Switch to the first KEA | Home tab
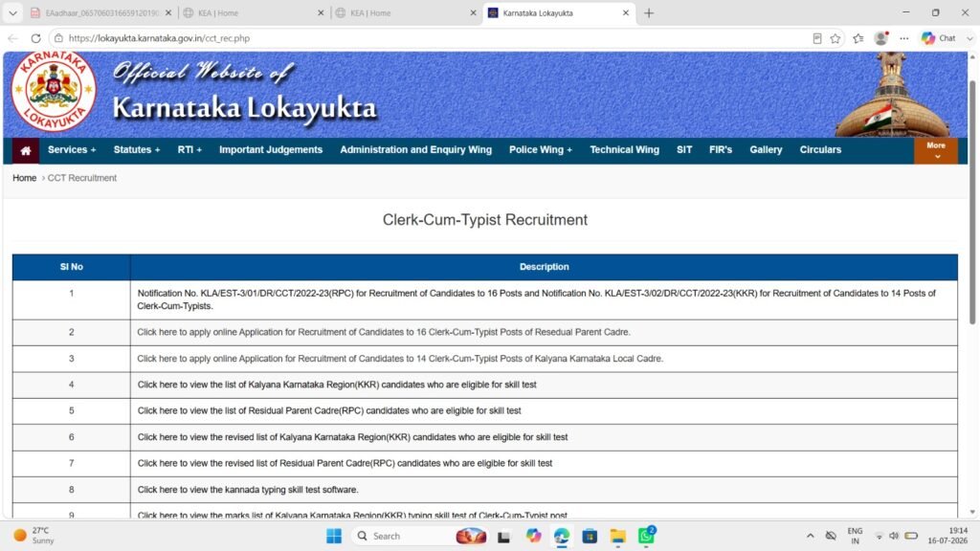The width and height of the screenshot is (980, 551). [254, 12]
